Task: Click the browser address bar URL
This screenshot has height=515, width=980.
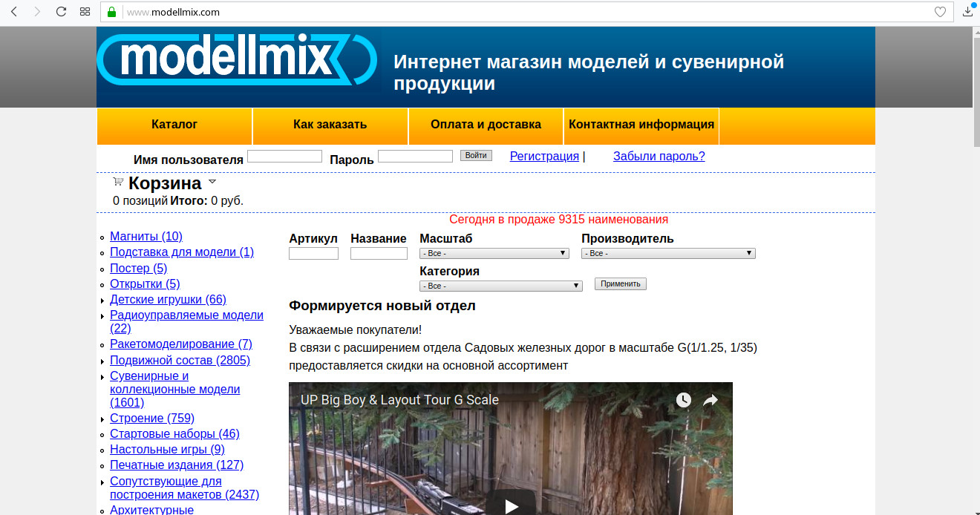Action: point(173,12)
